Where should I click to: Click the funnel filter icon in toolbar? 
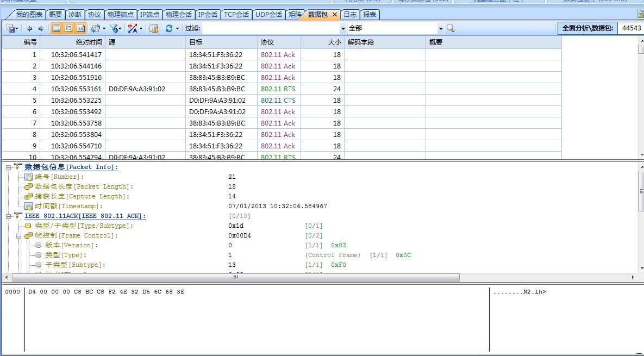point(114,28)
